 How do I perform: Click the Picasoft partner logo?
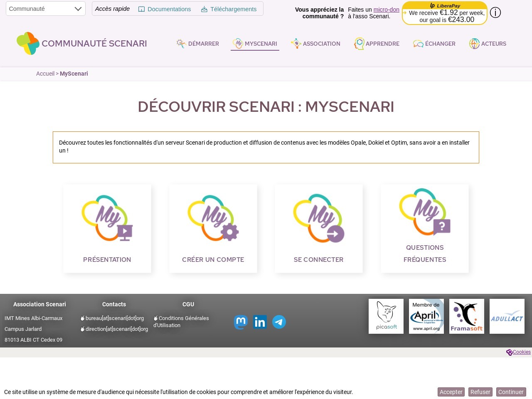click(x=386, y=316)
